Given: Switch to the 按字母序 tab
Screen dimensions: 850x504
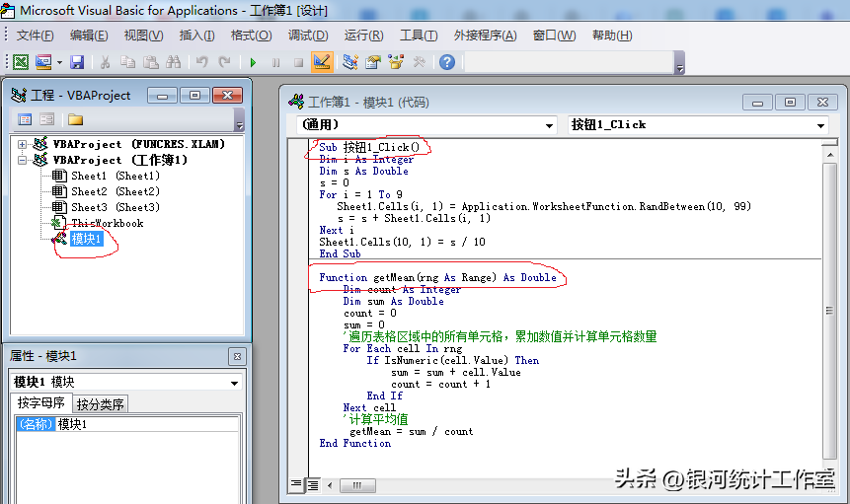Looking at the screenshot, I should coord(40,403).
